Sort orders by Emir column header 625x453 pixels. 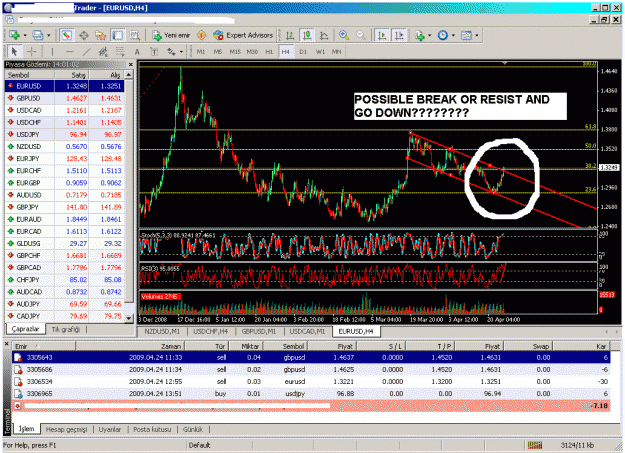[43, 346]
